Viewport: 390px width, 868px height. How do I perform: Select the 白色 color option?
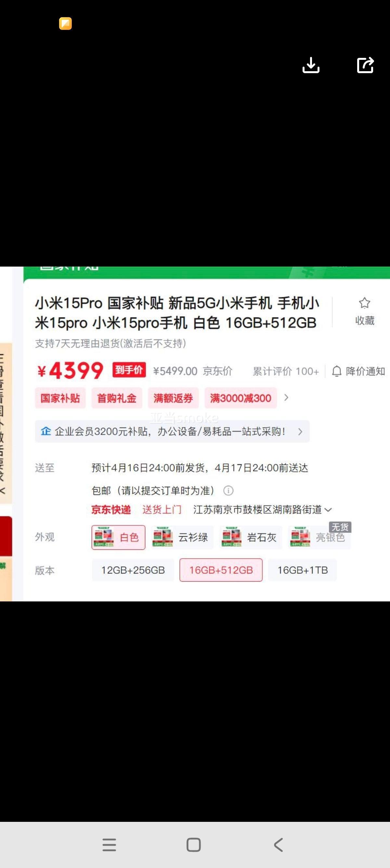(x=118, y=537)
